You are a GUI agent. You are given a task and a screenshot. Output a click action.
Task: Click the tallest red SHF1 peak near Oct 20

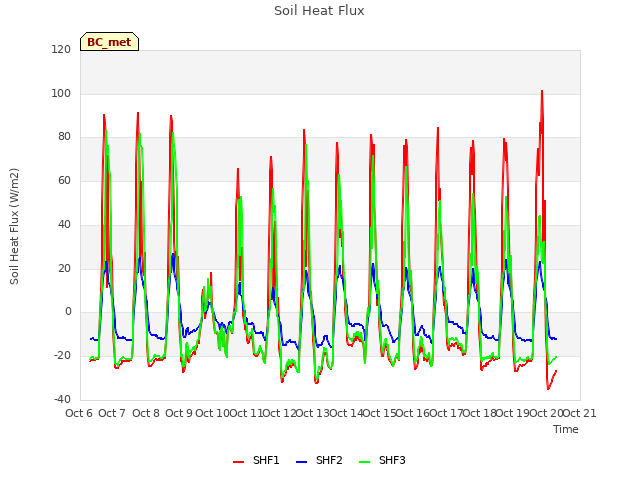542,91
